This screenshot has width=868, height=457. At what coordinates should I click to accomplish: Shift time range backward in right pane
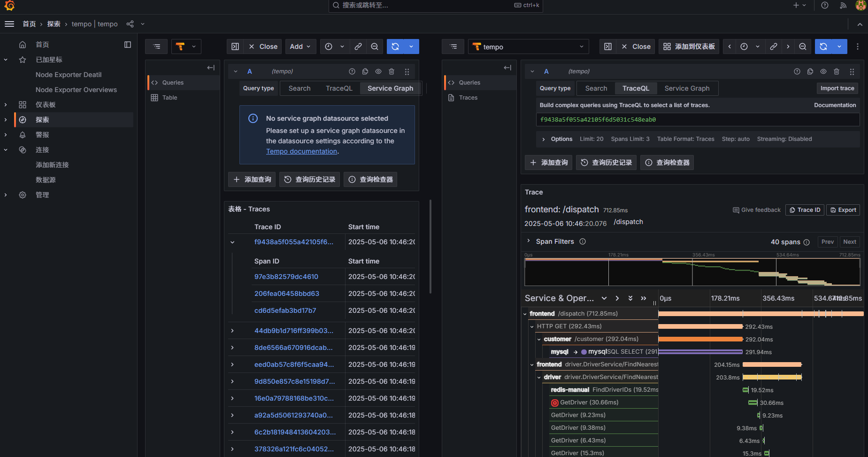point(730,46)
